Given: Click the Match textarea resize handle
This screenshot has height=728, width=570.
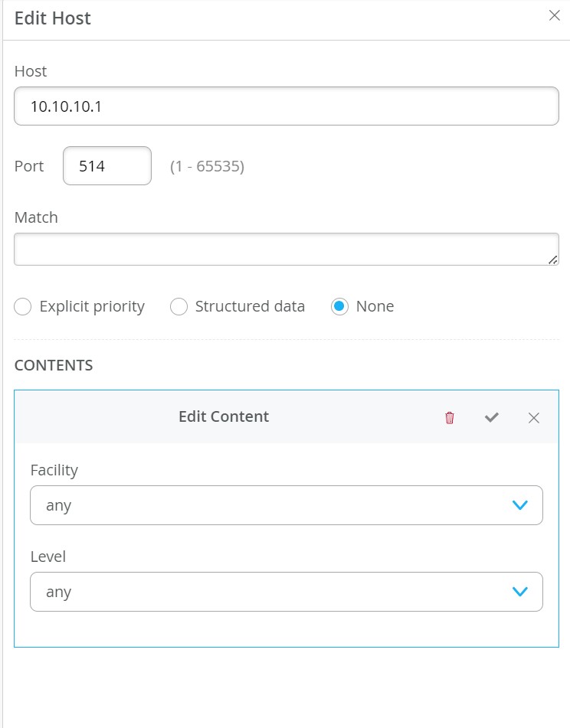Looking at the screenshot, I should [555, 259].
